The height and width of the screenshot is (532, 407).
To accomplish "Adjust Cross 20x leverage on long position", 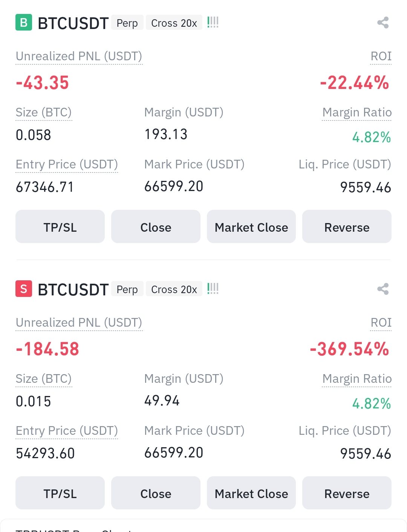I will (174, 23).
